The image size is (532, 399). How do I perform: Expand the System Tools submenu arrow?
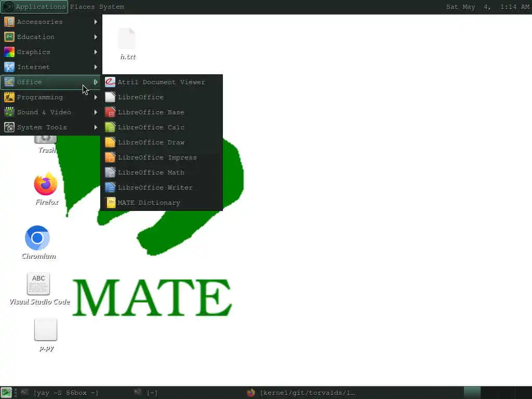pyautogui.click(x=96, y=128)
